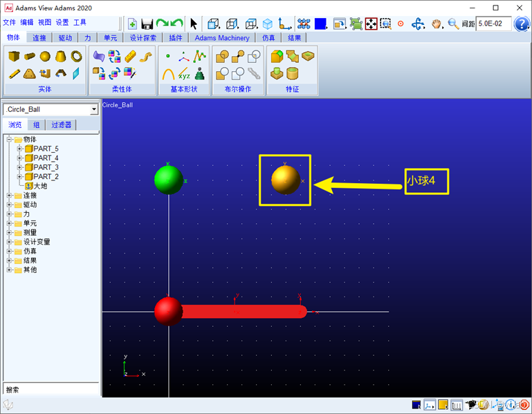
Task: Save the database with floppy icon
Action: [x=147, y=24]
